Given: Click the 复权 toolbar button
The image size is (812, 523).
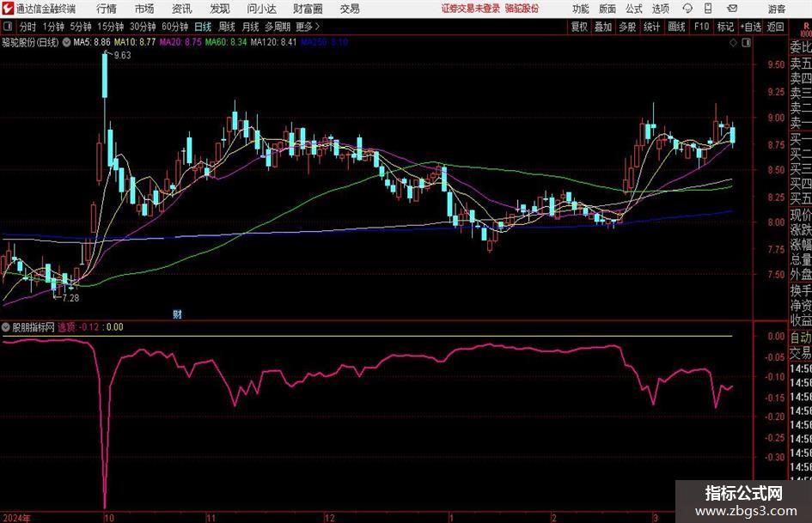Looking at the screenshot, I should point(579,27).
